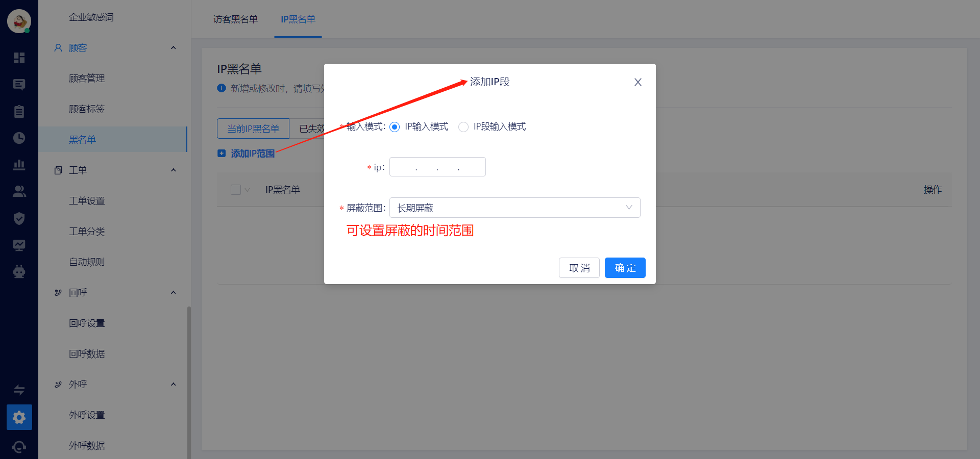Open the pie chart icon
Image resolution: width=980 pixels, height=459 pixels.
[x=19, y=138]
